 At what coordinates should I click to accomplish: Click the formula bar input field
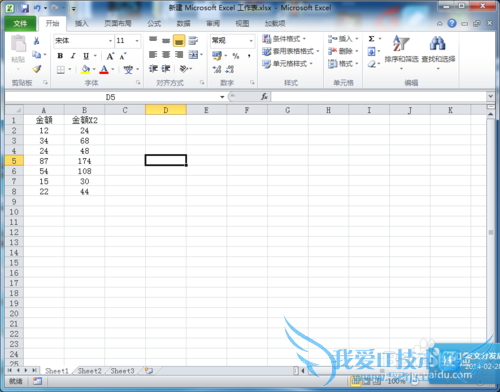[379, 97]
